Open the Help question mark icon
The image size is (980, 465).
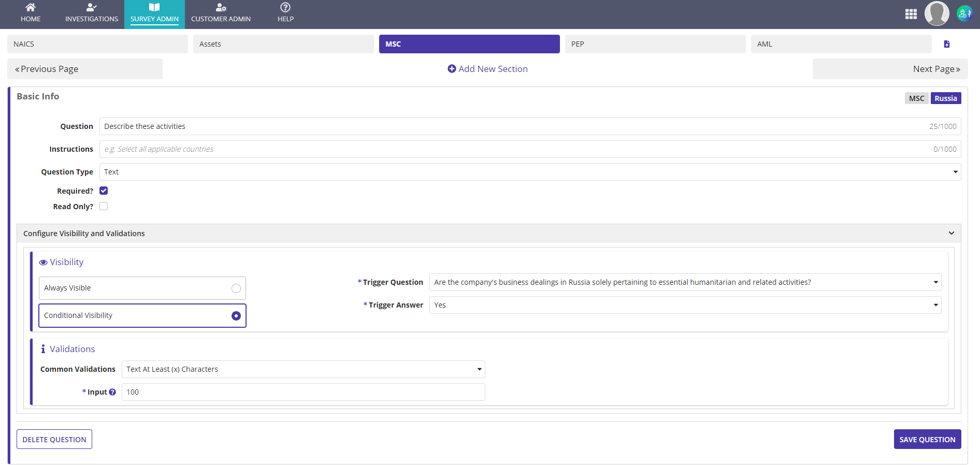[x=285, y=7]
